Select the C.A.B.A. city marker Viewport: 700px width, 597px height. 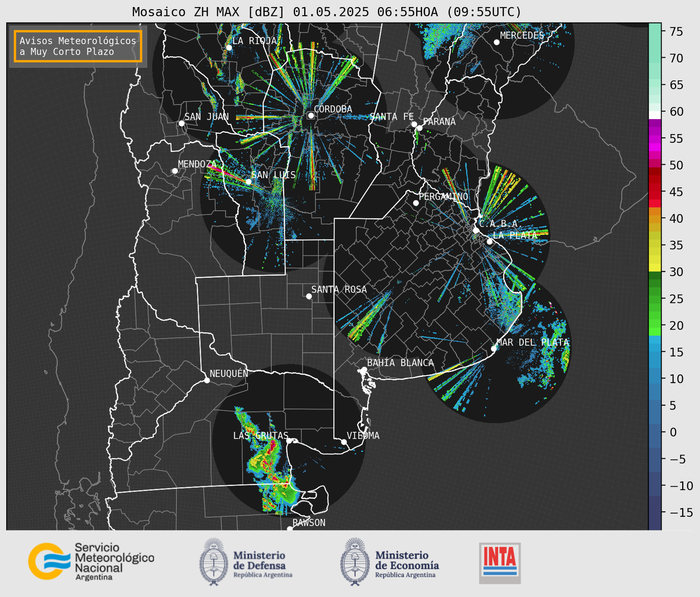point(476,230)
